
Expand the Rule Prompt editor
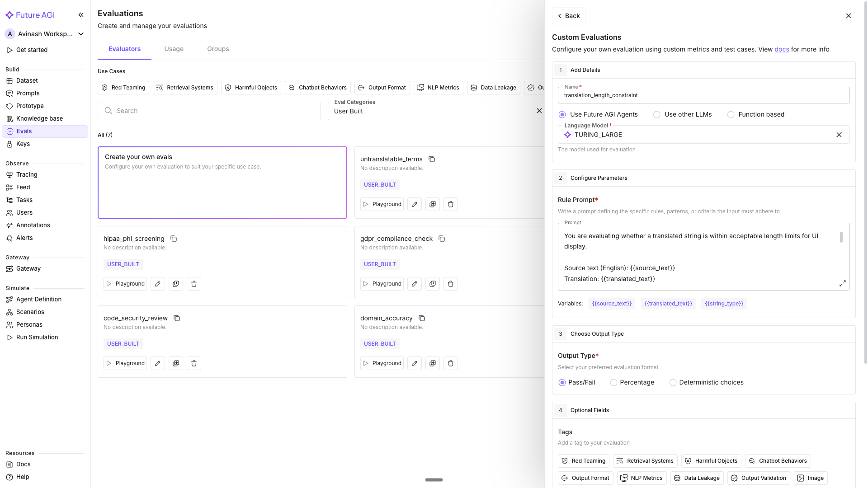point(842,283)
